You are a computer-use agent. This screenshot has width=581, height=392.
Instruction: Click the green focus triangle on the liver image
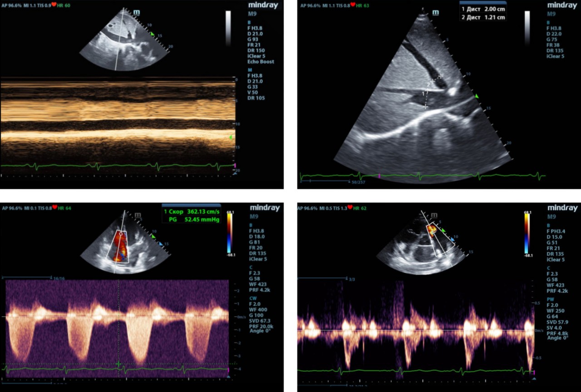(477, 97)
